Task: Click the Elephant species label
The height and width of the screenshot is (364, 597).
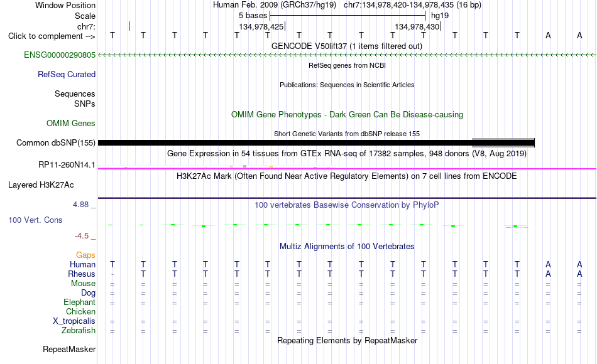Action: tap(80, 302)
